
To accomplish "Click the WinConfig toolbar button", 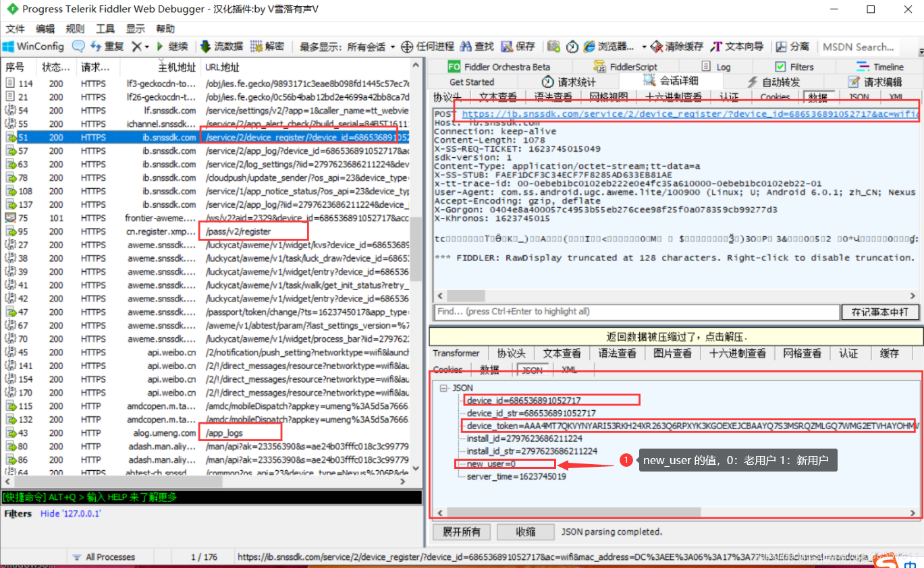I will pos(33,47).
